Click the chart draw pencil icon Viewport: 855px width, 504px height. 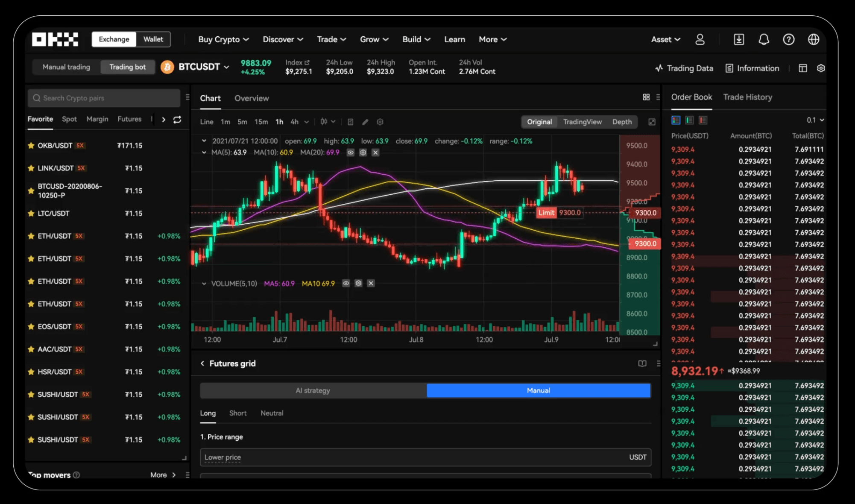(x=365, y=122)
